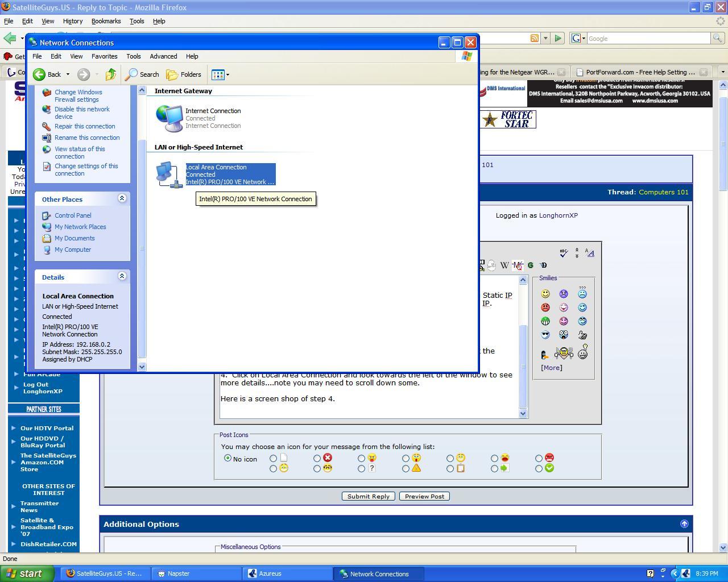Open the History menu in Firefox
This screenshot has height=582, width=728.
tap(73, 21)
